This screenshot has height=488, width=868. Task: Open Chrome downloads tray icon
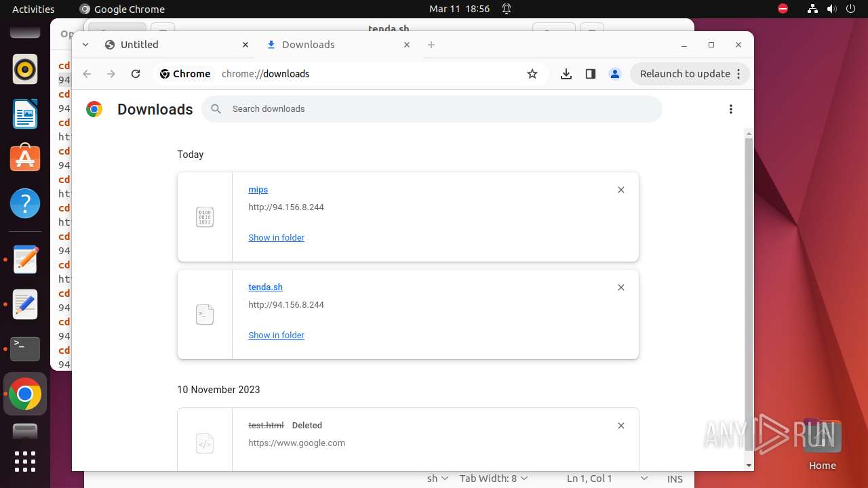point(566,74)
